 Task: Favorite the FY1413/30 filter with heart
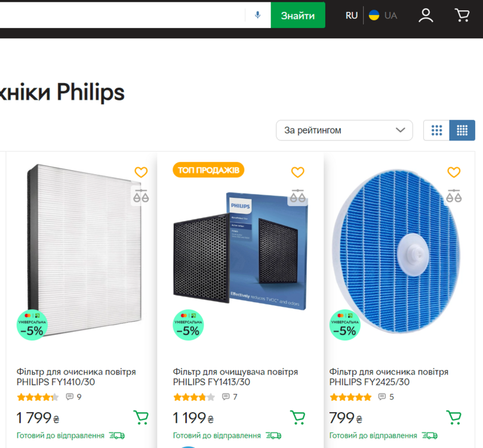[x=297, y=173]
